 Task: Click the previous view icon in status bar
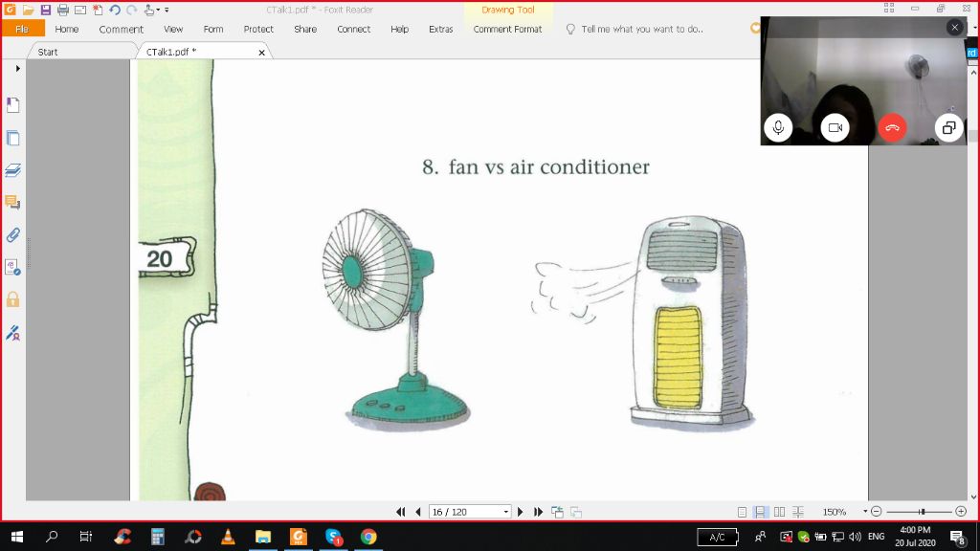pos(558,512)
